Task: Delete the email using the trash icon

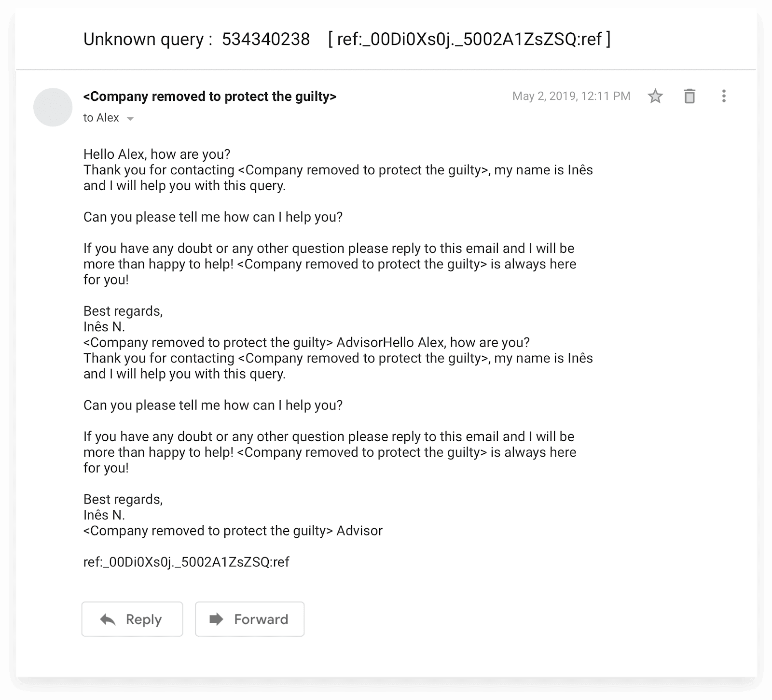Action: (689, 96)
